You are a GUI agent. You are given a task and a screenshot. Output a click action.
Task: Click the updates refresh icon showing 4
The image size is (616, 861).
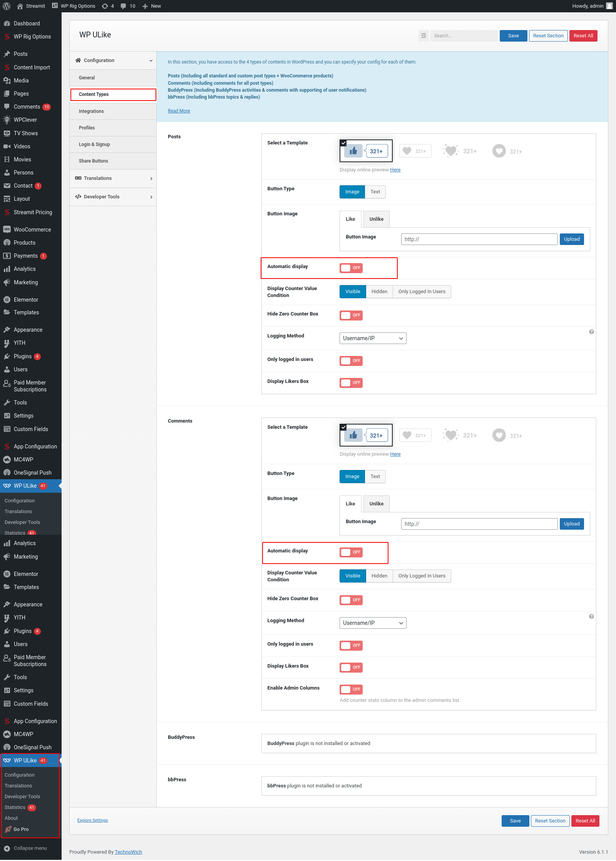point(105,6)
